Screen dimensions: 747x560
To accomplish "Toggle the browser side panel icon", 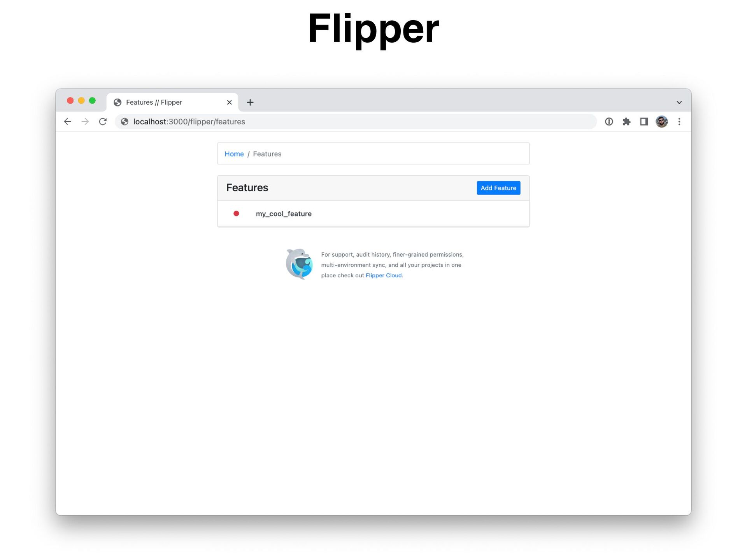I will coord(644,122).
